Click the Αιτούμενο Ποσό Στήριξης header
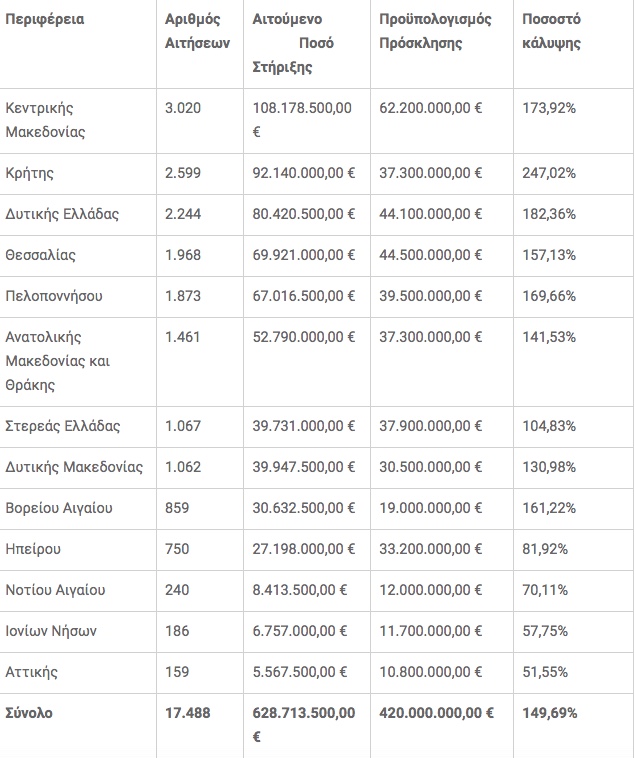This screenshot has width=634, height=758. tap(293, 43)
